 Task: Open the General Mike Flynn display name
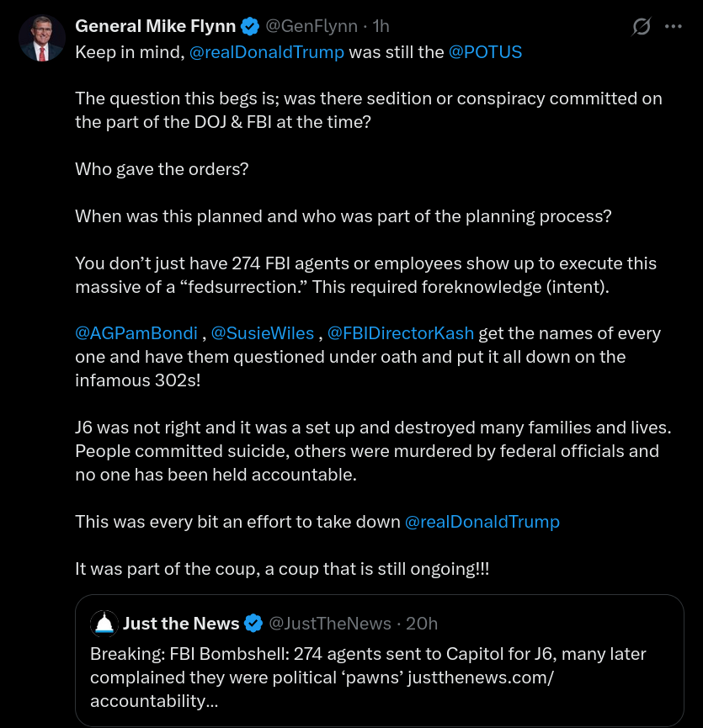click(x=155, y=26)
